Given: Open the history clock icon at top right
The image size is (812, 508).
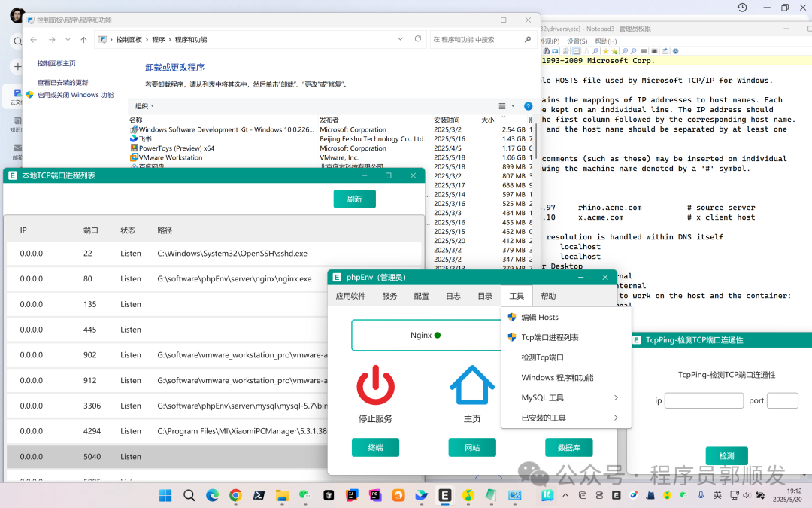Looking at the screenshot, I should 742,8.
